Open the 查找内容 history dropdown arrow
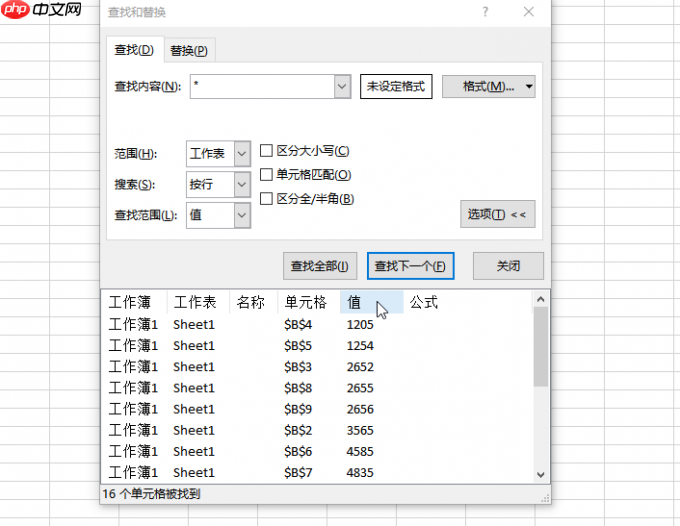Image resolution: width=680 pixels, height=526 pixels. coord(342,86)
